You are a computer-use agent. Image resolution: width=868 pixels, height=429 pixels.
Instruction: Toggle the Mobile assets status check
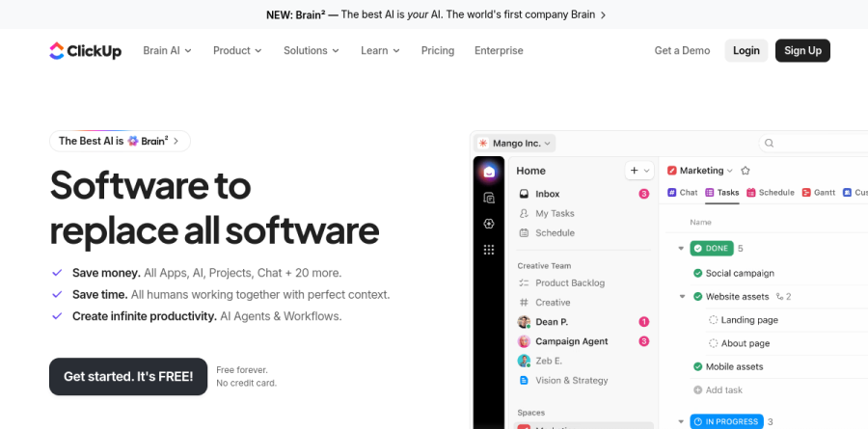pos(698,366)
